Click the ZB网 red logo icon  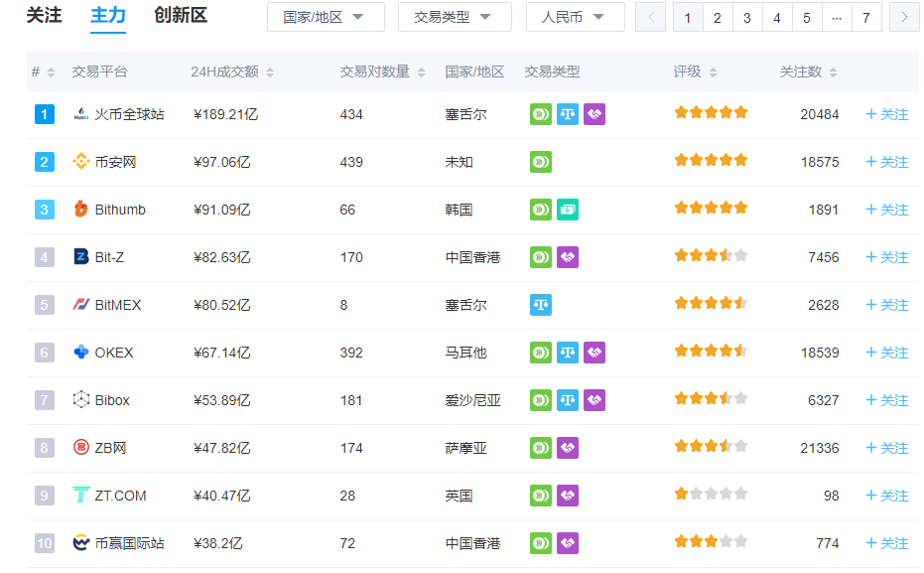[x=80, y=448]
